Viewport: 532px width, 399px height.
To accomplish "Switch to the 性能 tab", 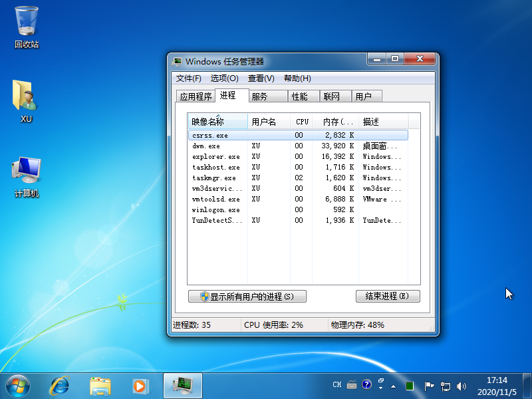I will pos(299,96).
